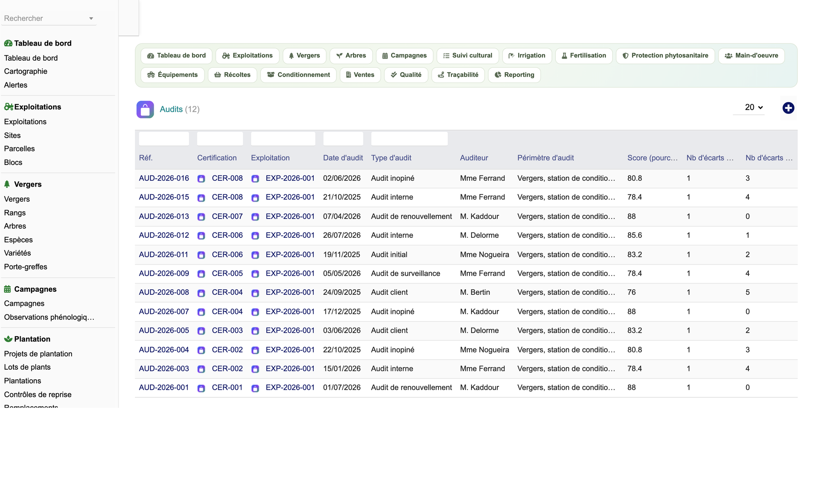Switch to the Arbres tab

click(x=351, y=56)
